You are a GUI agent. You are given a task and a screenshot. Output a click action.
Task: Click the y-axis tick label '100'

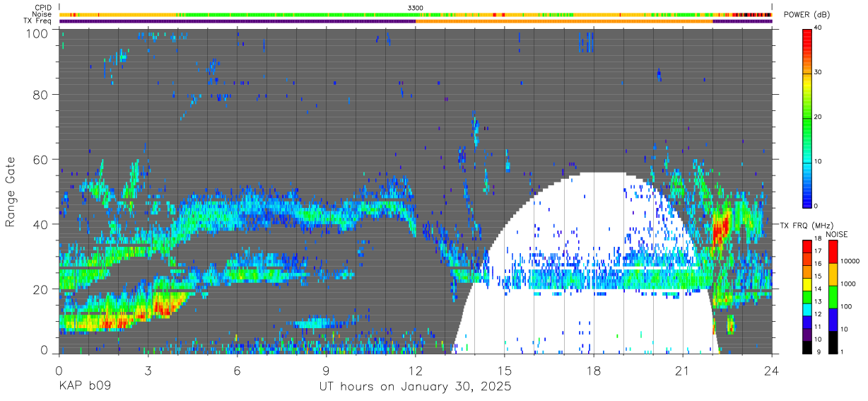point(37,33)
